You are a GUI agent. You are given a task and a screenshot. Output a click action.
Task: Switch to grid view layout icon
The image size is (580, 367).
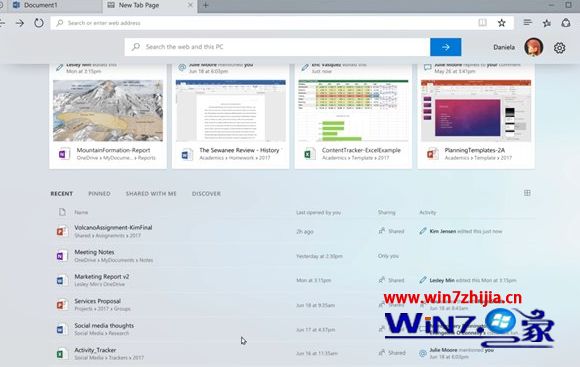[x=527, y=193]
